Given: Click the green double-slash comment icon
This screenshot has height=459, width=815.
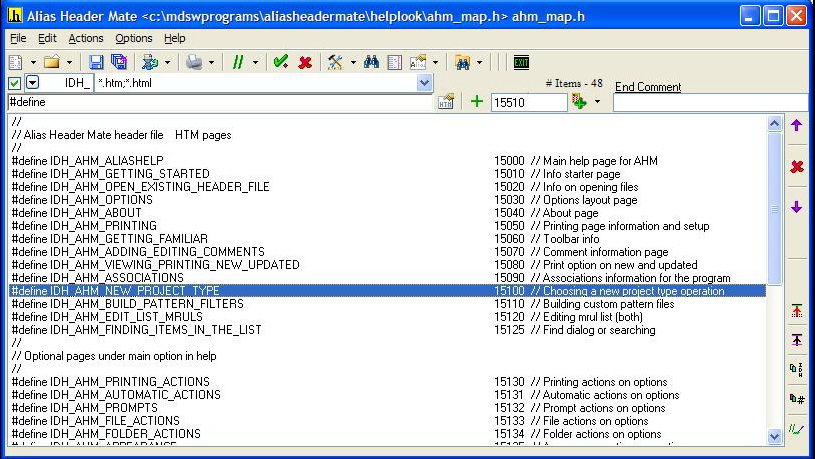Looking at the screenshot, I should point(238,62).
